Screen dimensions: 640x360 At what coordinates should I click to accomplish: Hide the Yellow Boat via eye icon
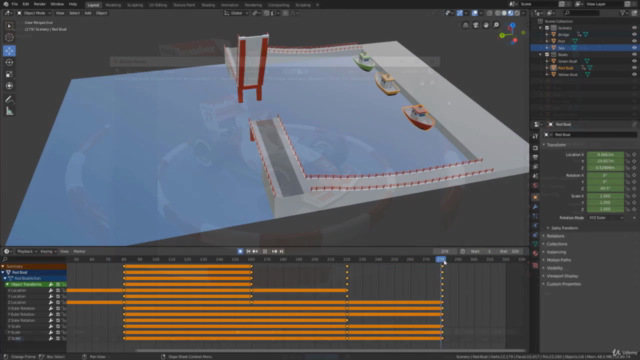pos(634,75)
